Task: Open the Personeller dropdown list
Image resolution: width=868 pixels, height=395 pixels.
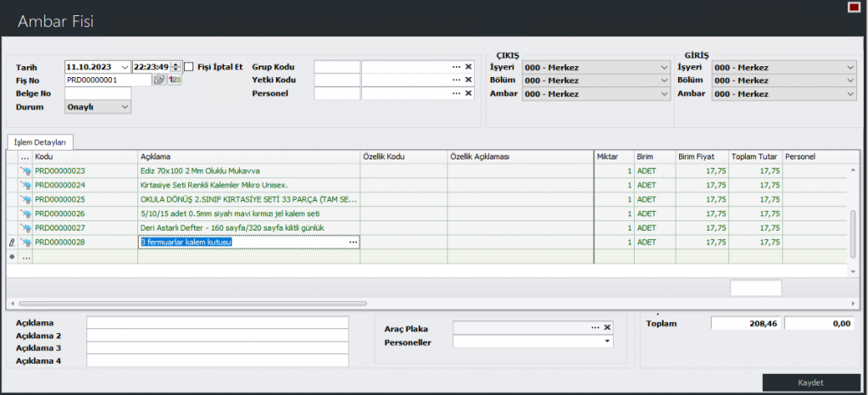Action: (x=607, y=342)
